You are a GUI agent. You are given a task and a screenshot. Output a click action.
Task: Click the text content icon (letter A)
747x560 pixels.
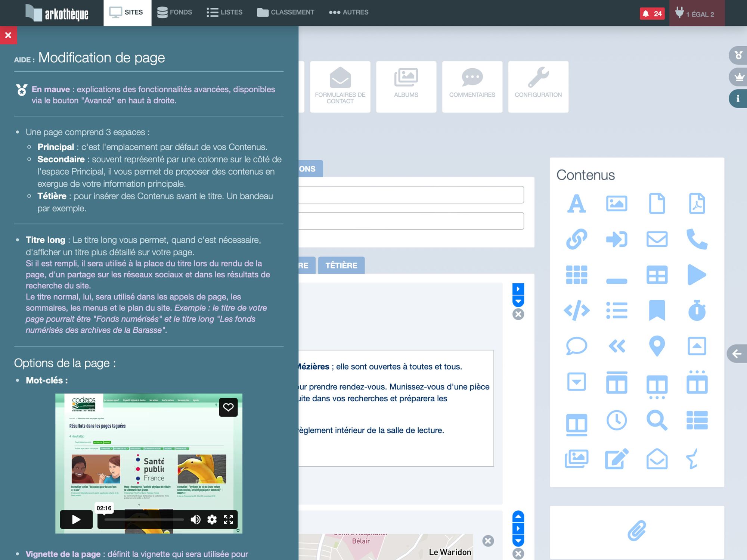point(576,203)
